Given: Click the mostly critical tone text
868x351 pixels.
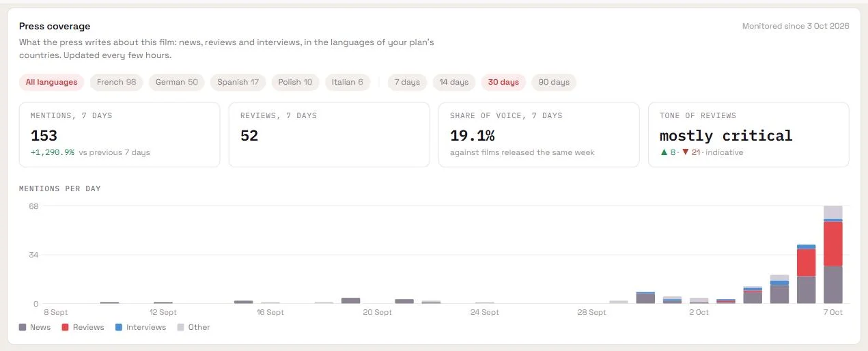Looking at the screenshot, I should 726,135.
